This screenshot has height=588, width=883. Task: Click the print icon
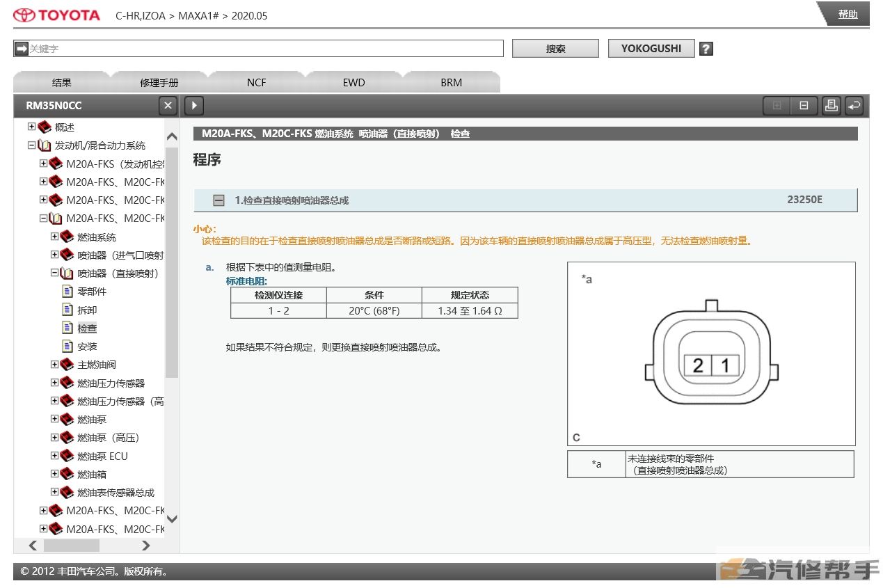[x=832, y=106]
